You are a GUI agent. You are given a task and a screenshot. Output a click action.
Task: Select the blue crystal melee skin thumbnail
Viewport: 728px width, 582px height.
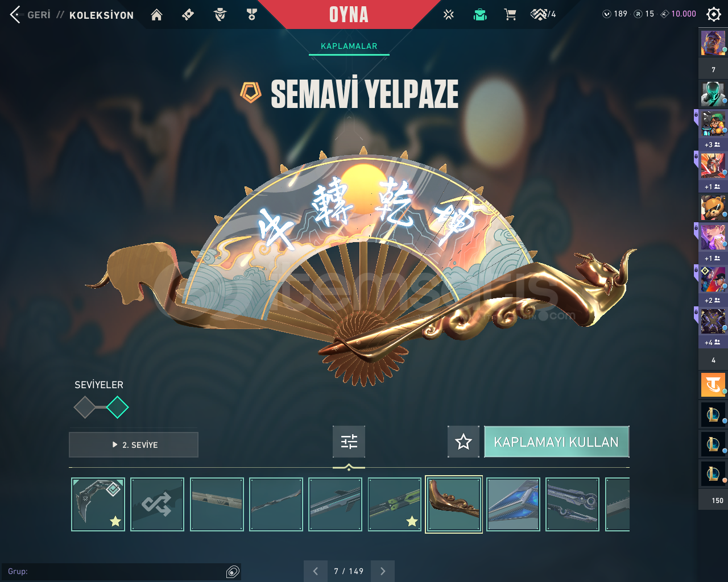pyautogui.click(x=513, y=504)
